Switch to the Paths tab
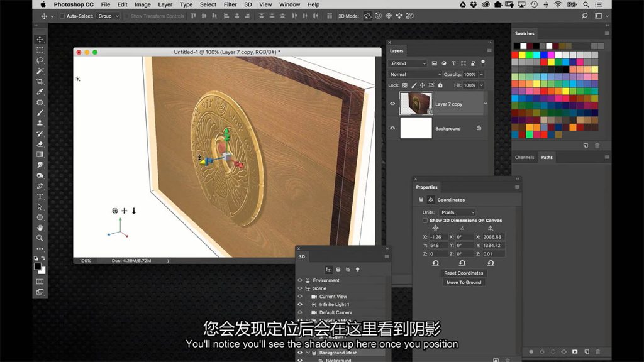Image resolution: width=644 pixels, height=362 pixels. point(547,157)
